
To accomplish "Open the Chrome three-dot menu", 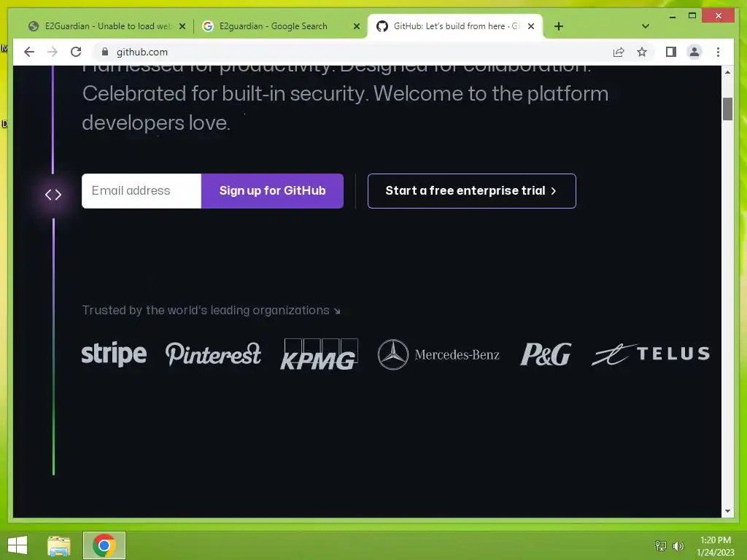I will point(718,52).
